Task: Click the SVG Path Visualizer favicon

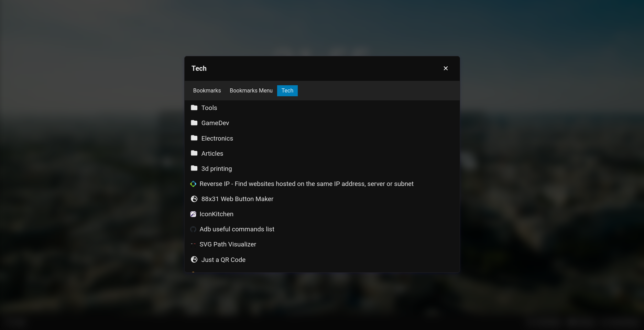Action: pos(193,244)
